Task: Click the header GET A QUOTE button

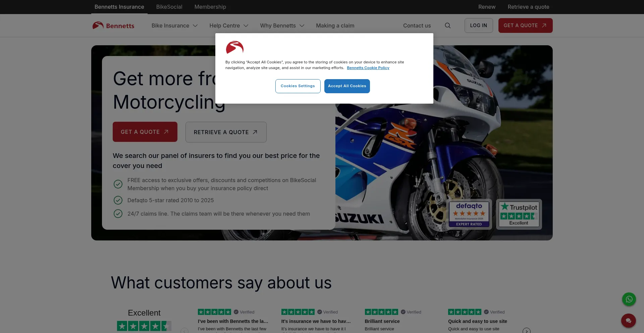Action: [525, 25]
